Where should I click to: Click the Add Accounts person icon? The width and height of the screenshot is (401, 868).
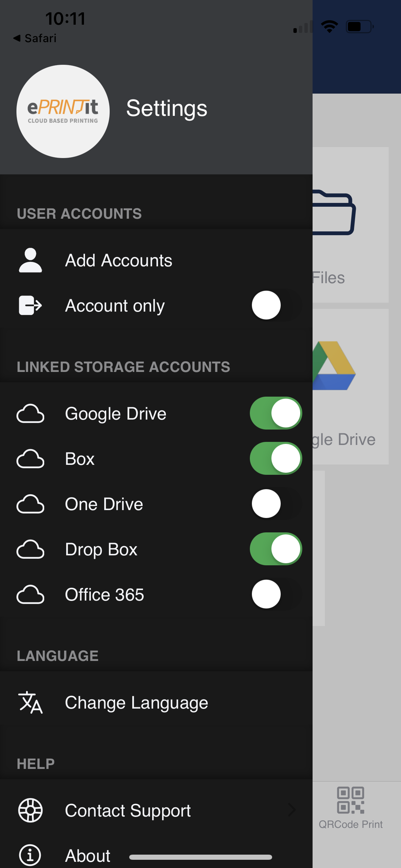pyautogui.click(x=31, y=261)
